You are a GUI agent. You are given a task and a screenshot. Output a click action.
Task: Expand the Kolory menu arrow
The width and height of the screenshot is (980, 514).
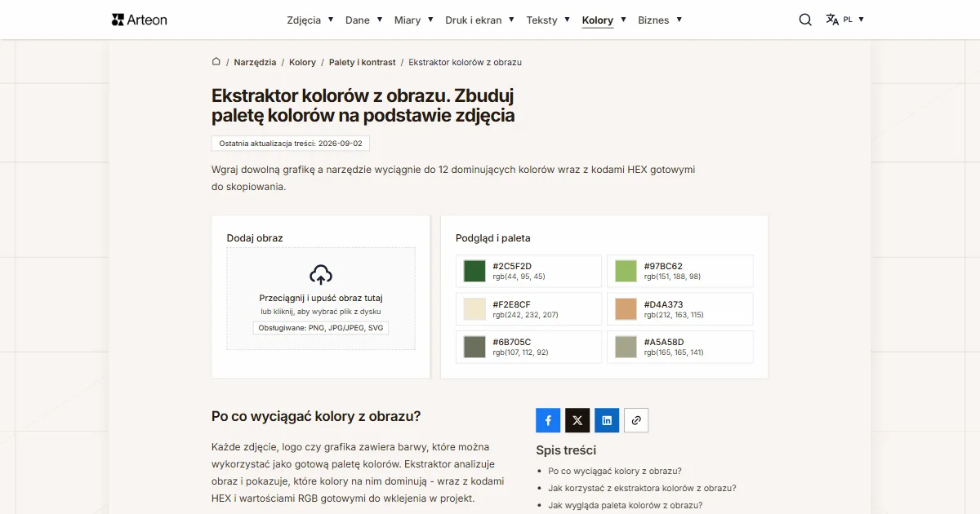pyautogui.click(x=623, y=20)
